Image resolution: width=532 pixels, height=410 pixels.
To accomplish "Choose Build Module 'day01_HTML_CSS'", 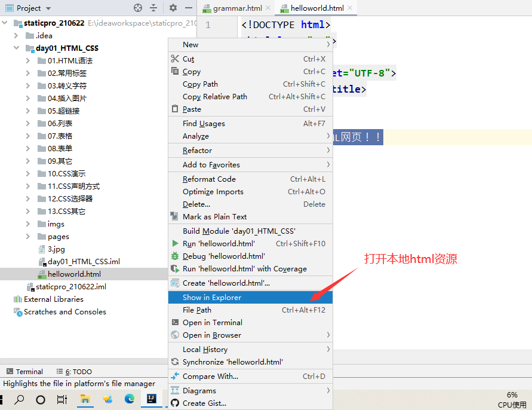I will (x=250, y=231).
